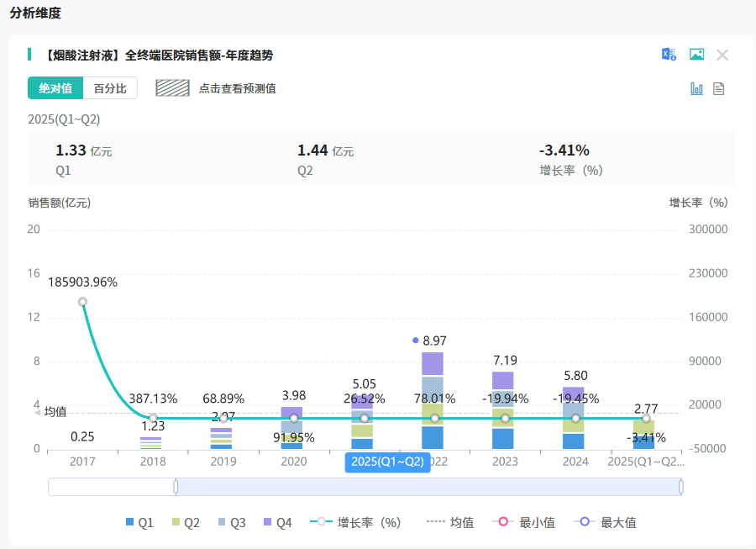Click the 最大值 legend marker

tap(585, 522)
